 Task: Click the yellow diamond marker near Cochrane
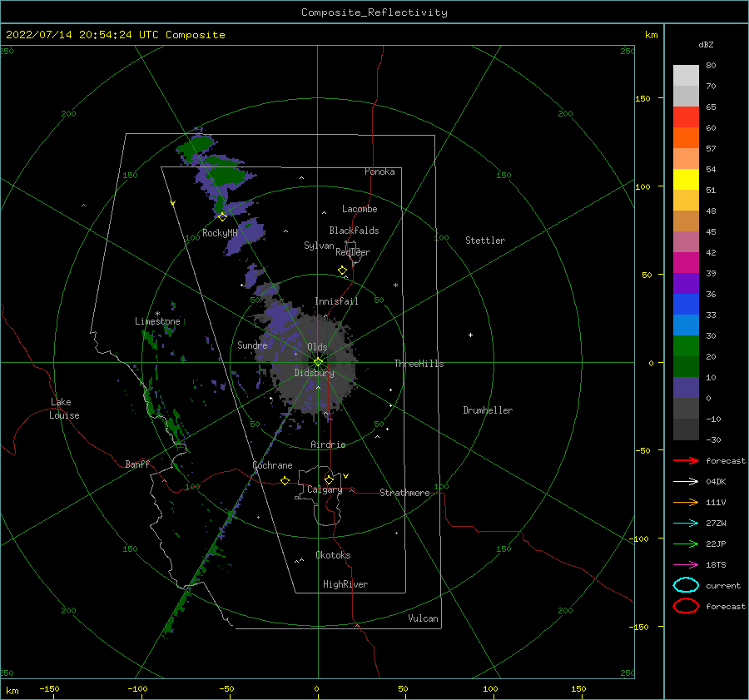[x=285, y=480]
